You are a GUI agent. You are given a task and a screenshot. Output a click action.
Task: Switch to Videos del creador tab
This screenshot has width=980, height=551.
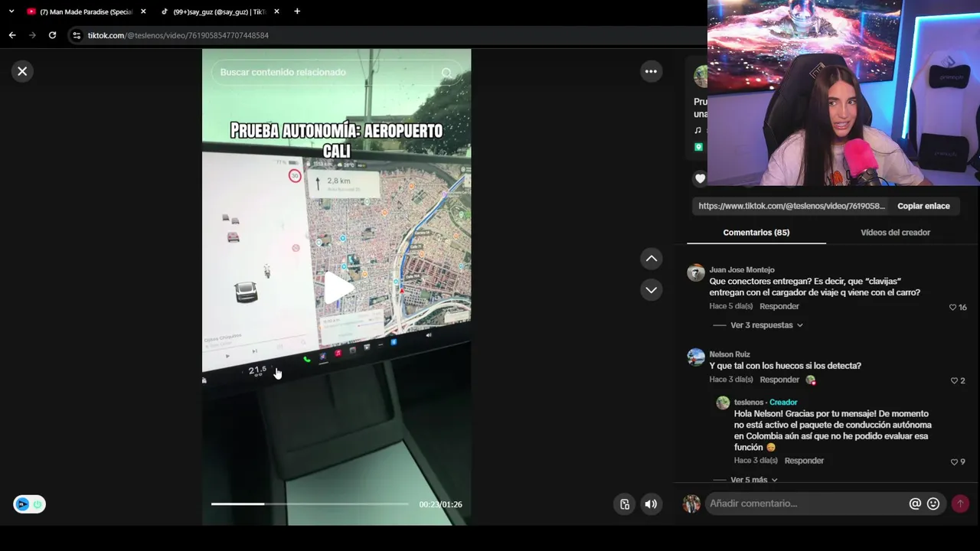point(895,233)
